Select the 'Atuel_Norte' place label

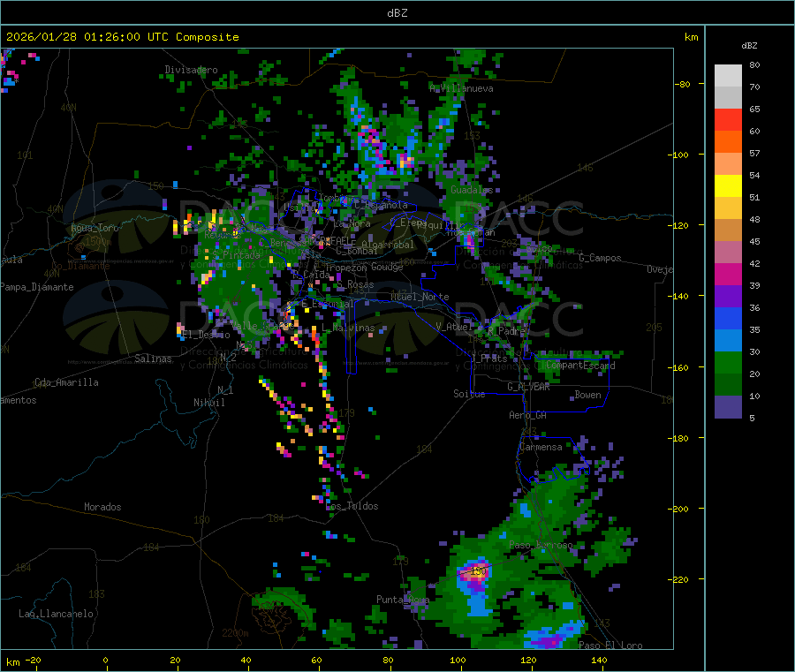click(x=420, y=297)
